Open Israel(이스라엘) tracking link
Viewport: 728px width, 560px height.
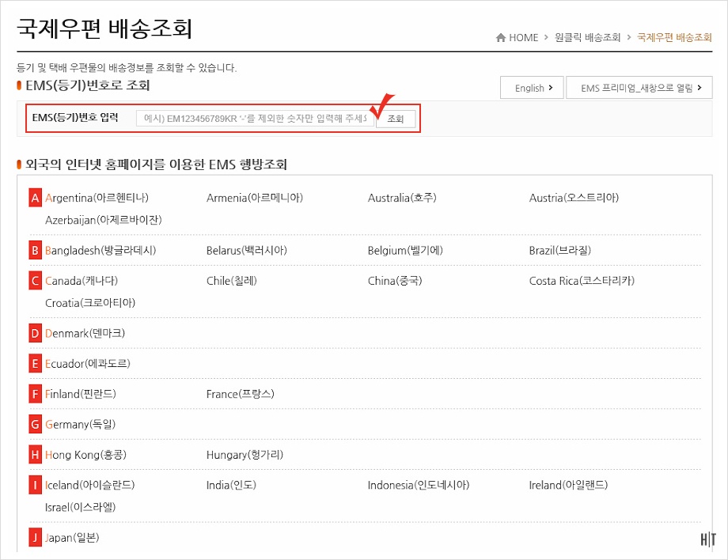[80, 508]
